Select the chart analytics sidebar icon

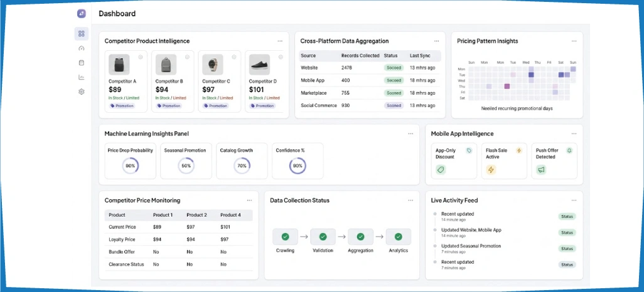pos(82,77)
